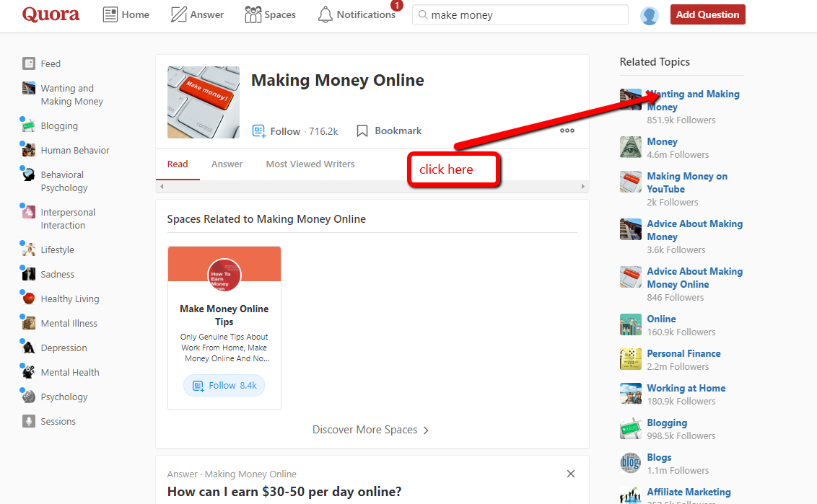Open the three-dot more options menu
The width and height of the screenshot is (817, 504).
click(x=567, y=131)
